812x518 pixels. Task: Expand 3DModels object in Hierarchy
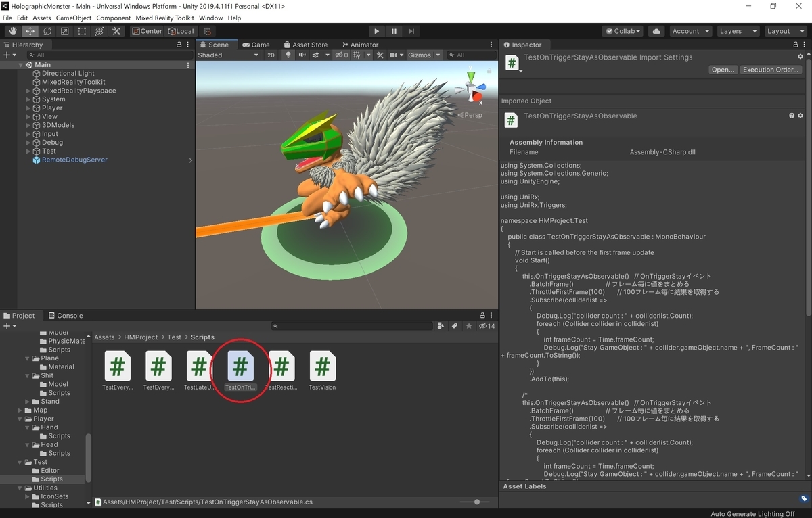point(28,125)
